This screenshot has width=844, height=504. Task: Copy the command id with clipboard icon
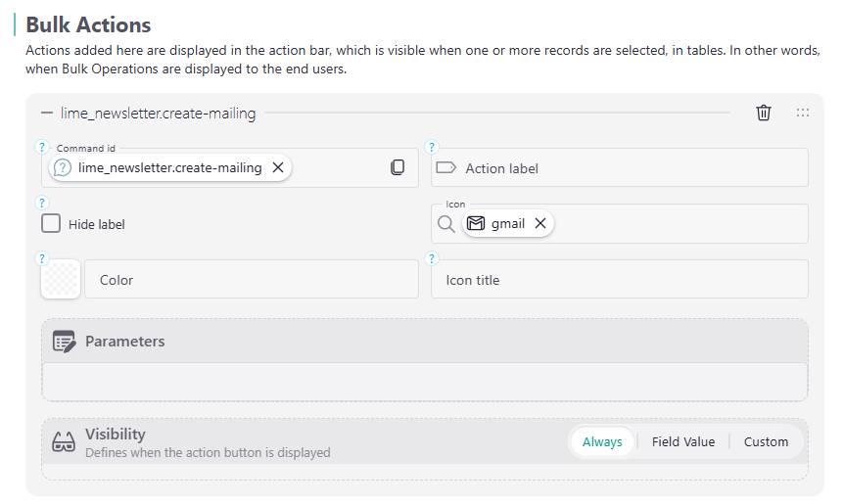click(398, 167)
